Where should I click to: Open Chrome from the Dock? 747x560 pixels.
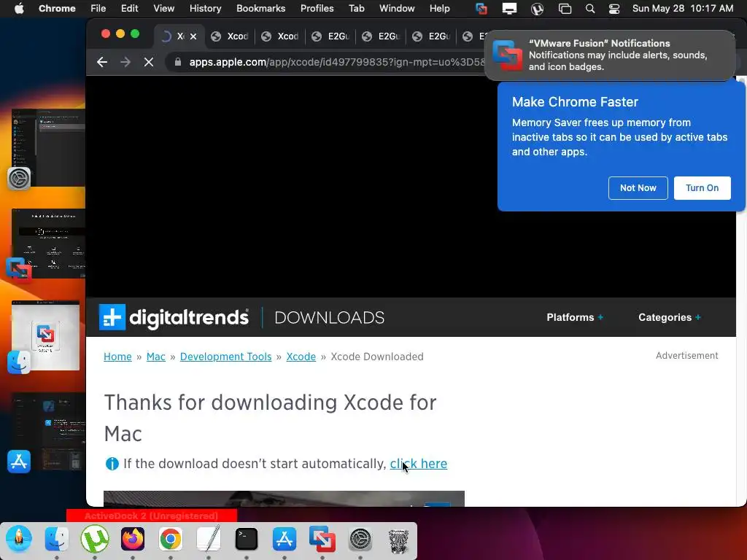(171, 540)
